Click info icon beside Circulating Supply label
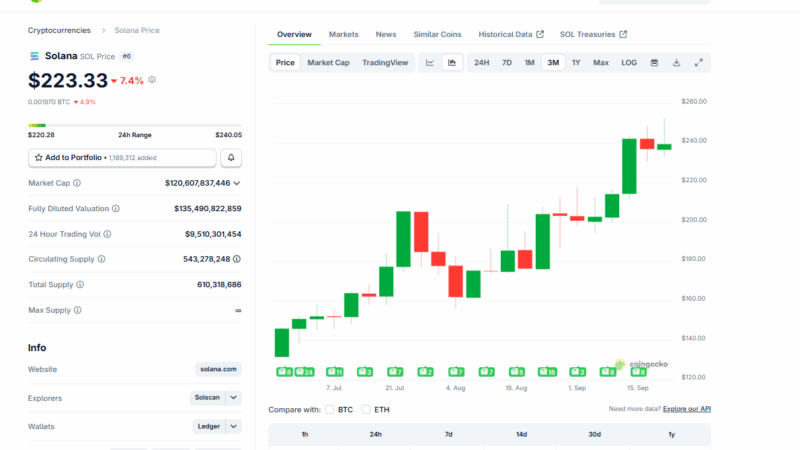Viewport: 800px width, 450px height. (x=102, y=259)
